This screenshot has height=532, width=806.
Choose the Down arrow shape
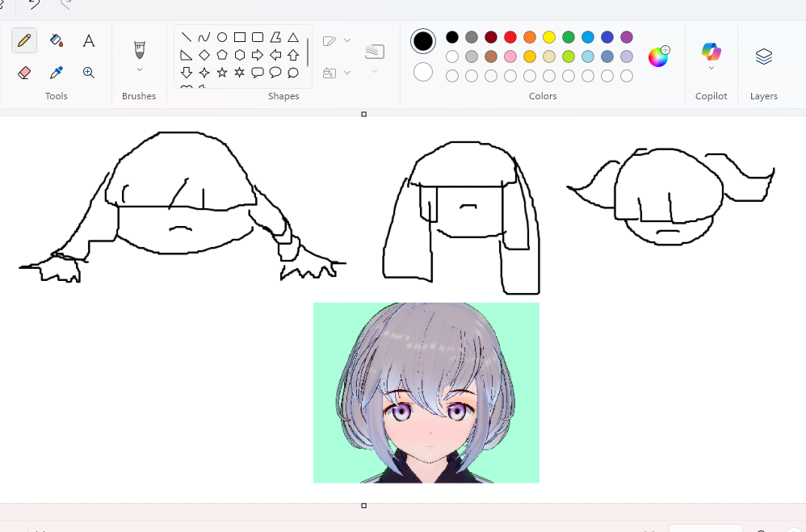pyautogui.click(x=187, y=73)
